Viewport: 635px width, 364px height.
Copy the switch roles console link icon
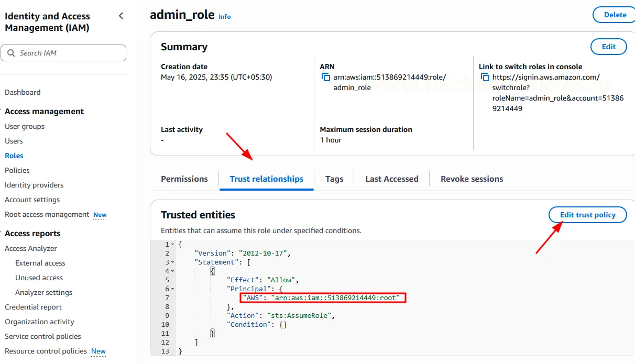tap(485, 78)
